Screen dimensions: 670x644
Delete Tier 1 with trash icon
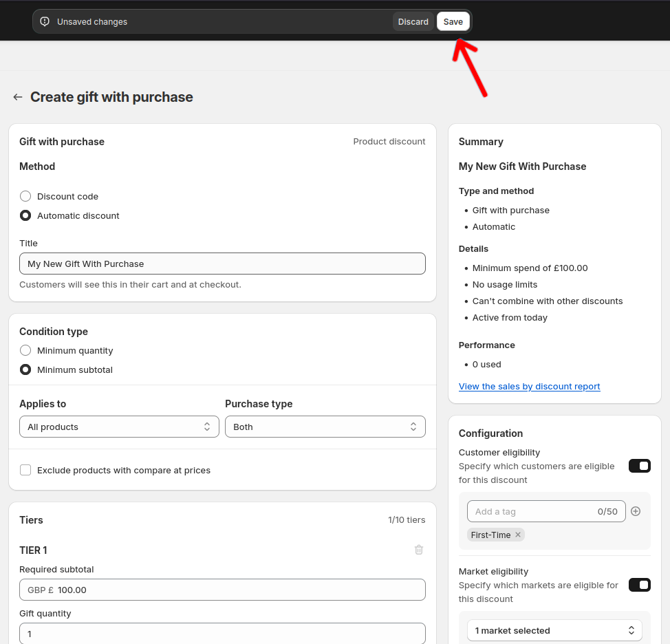pos(419,550)
